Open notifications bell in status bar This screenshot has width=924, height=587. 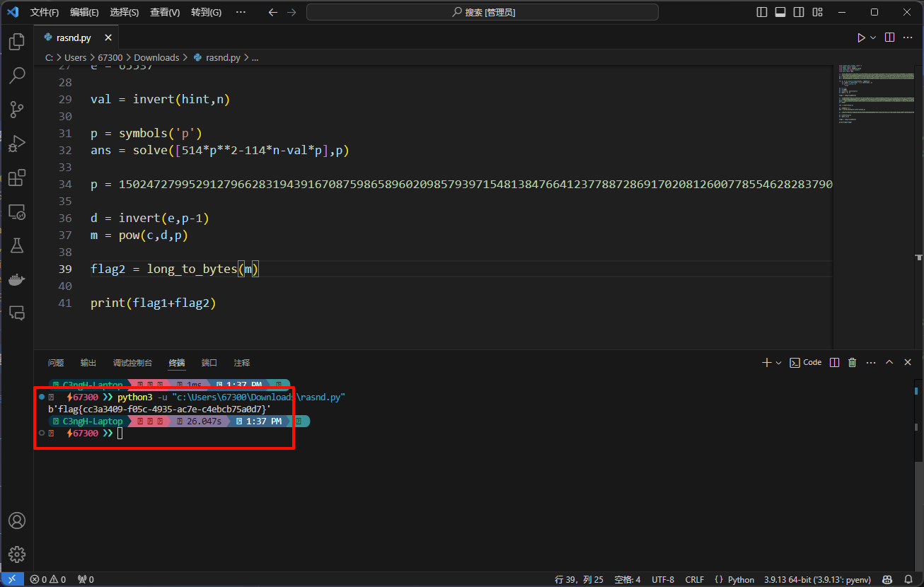[x=909, y=579]
